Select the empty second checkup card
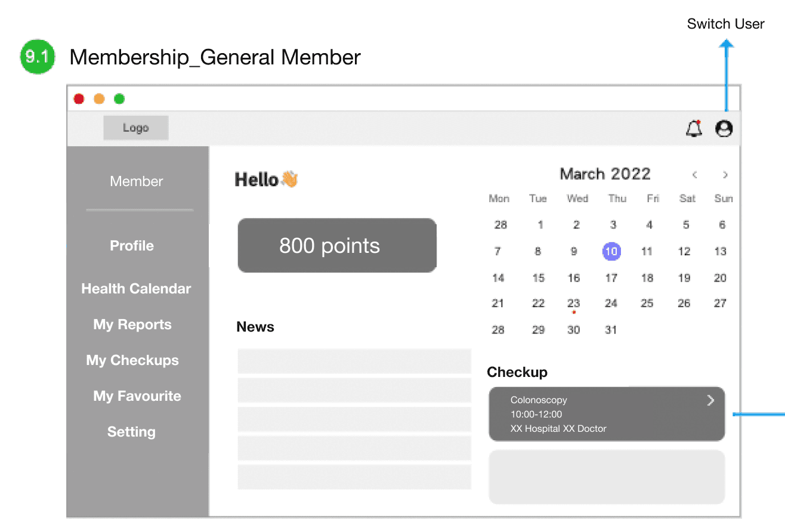 tap(607, 477)
